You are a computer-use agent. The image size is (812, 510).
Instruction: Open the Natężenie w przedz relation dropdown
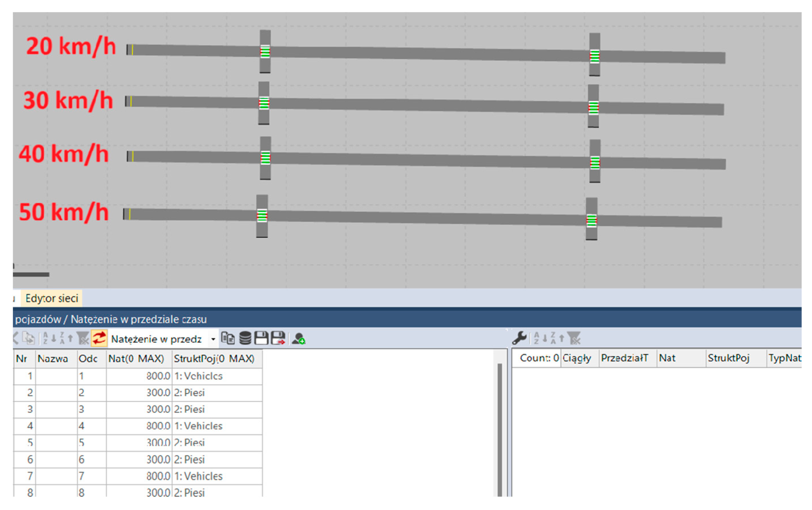(x=213, y=339)
